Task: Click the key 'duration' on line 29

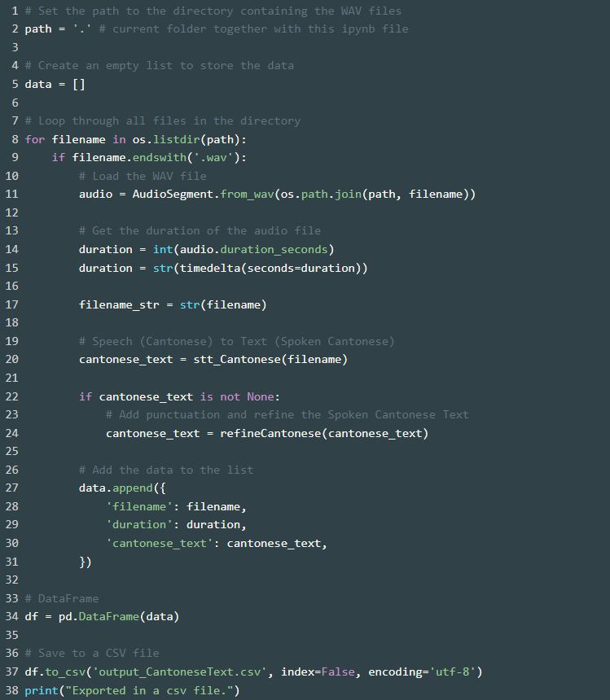Action: (139, 524)
